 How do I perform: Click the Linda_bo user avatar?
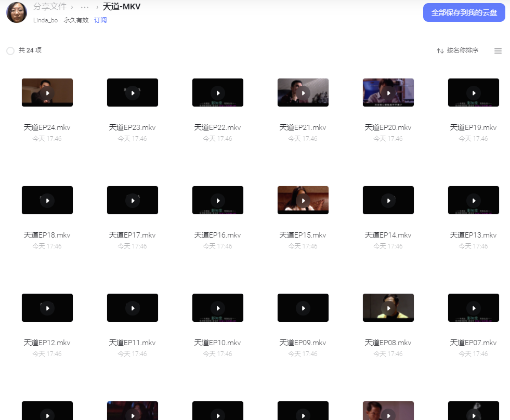[x=17, y=12]
